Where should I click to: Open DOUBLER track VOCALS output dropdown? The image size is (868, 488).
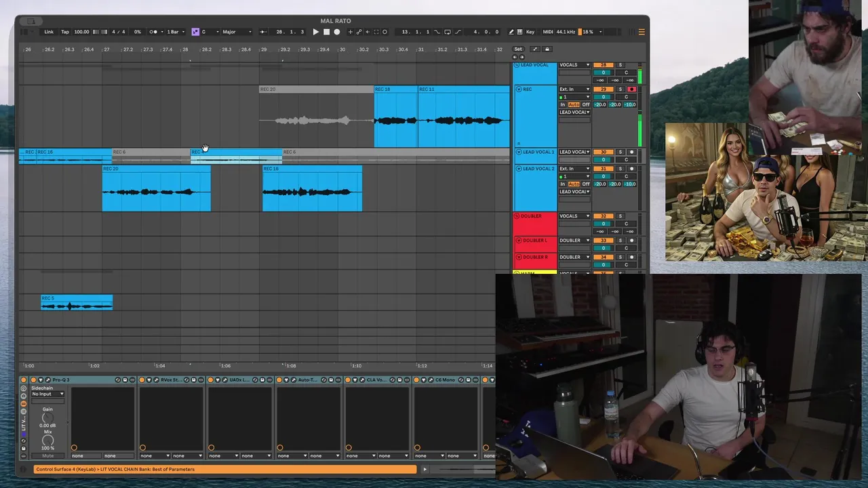pyautogui.click(x=574, y=216)
